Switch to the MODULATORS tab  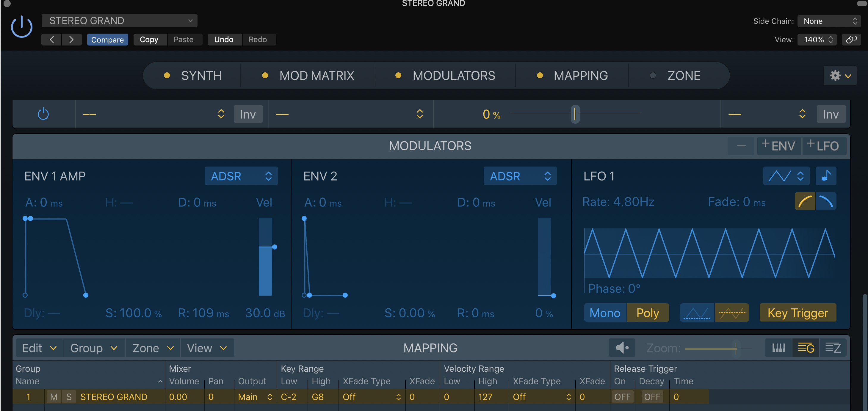(x=445, y=76)
